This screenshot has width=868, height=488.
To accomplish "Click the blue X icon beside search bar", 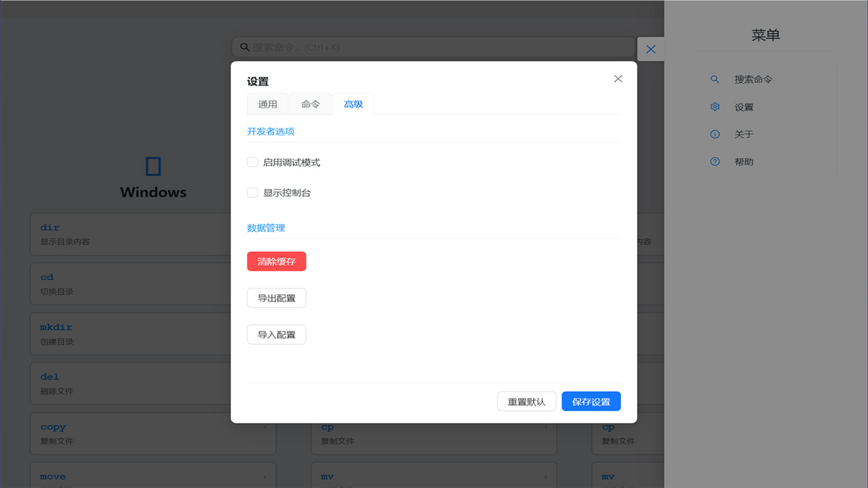I will click(651, 49).
